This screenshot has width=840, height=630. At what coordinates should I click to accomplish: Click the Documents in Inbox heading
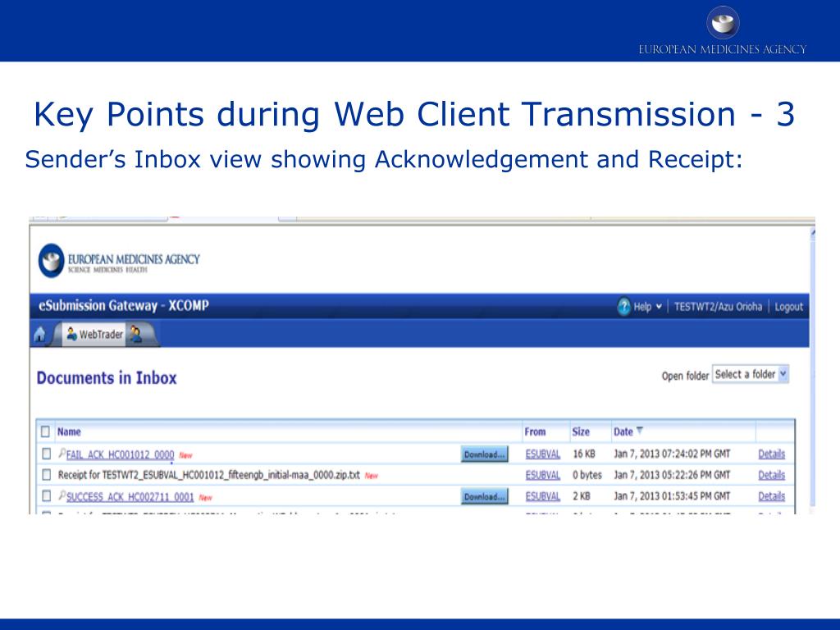[107, 378]
